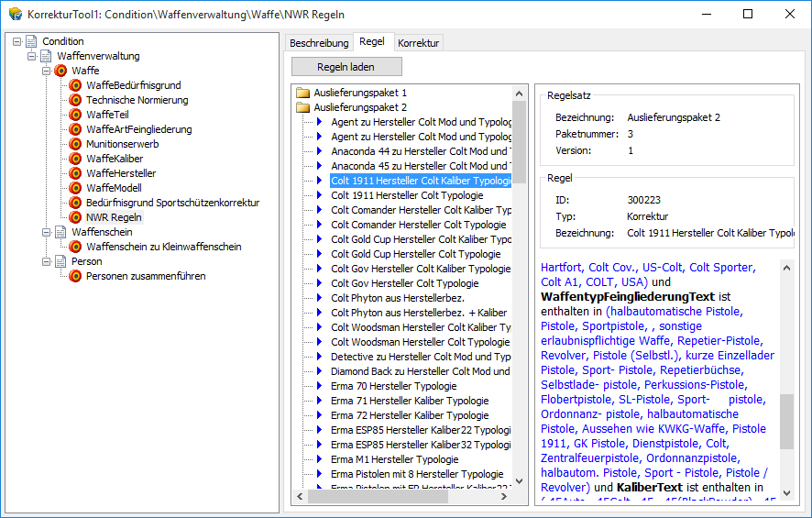Click the blue arrow beside Colt Phyton aus Herstellerbez.

pyautogui.click(x=320, y=298)
